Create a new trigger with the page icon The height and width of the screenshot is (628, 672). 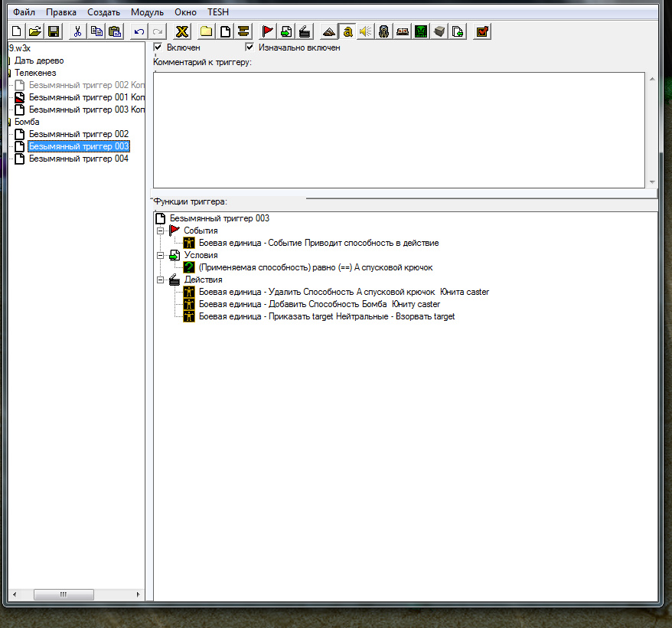225,31
